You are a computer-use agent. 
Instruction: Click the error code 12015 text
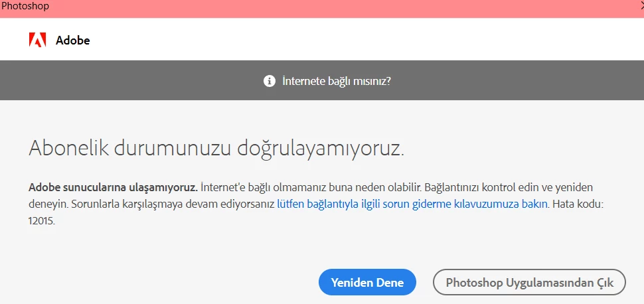point(41,220)
